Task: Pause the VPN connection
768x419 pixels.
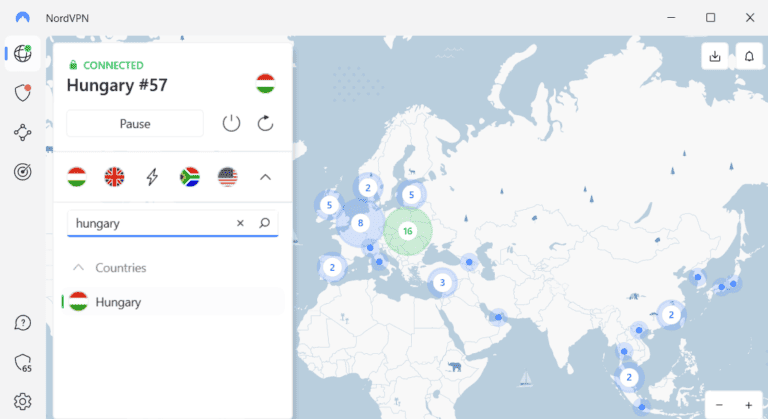Action: click(x=135, y=124)
